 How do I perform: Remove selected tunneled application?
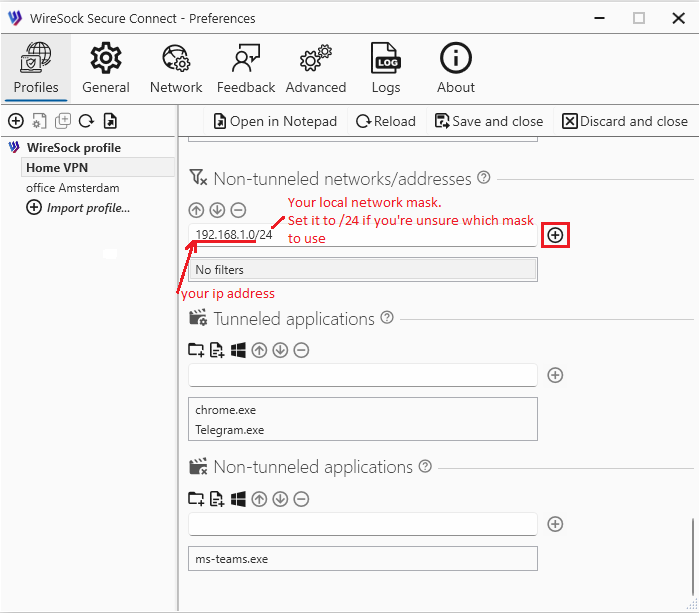point(301,350)
